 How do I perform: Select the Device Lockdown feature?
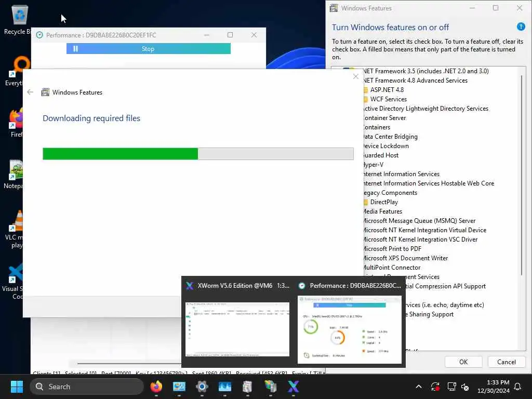tap(385, 146)
